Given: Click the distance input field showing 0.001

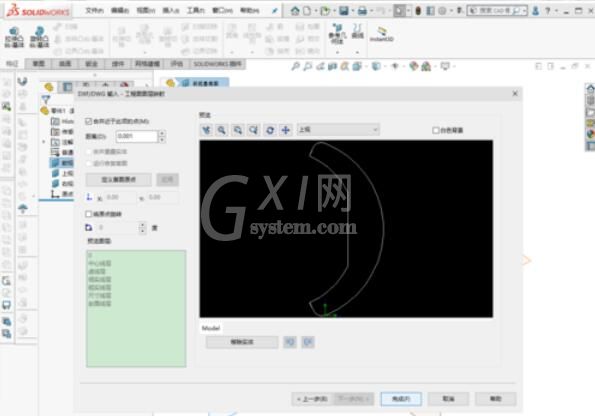Looking at the screenshot, I should [x=137, y=136].
